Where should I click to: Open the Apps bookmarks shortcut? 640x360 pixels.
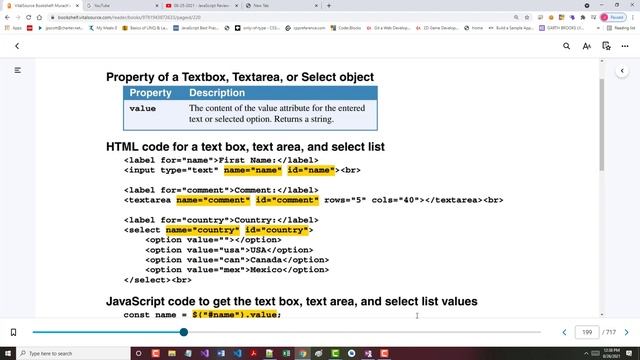13,28
